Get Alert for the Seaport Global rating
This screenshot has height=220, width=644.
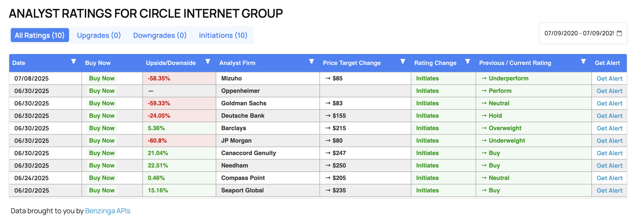(x=610, y=191)
